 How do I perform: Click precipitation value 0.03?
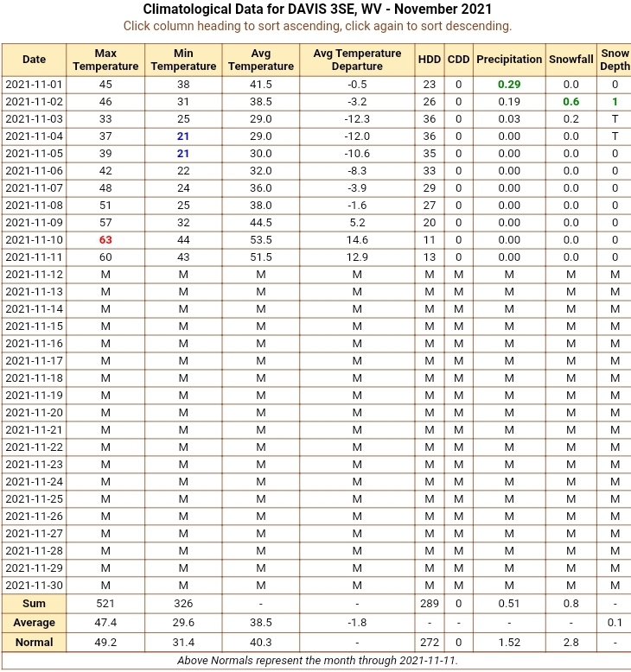tap(509, 118)
